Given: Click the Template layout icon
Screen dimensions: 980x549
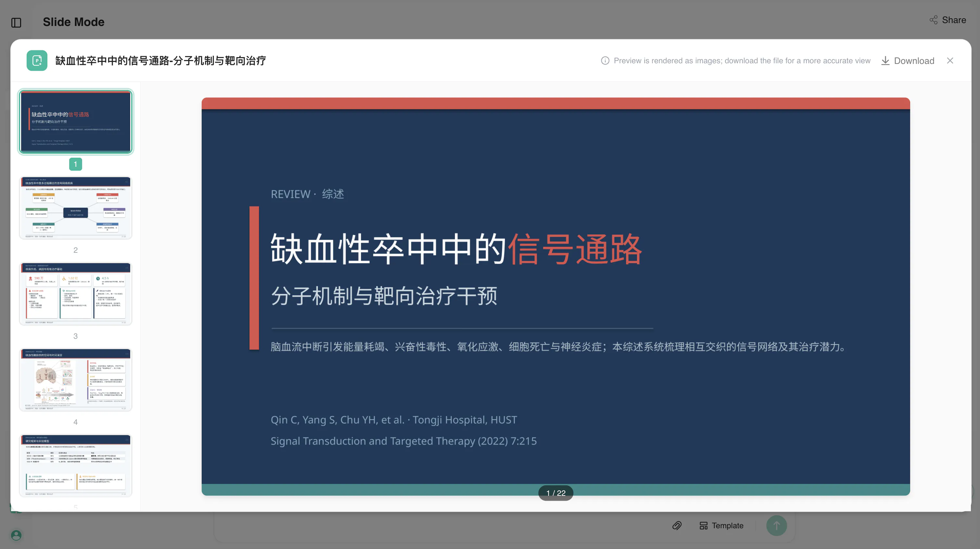Looking at the screenshot, I should click(703, 525).
